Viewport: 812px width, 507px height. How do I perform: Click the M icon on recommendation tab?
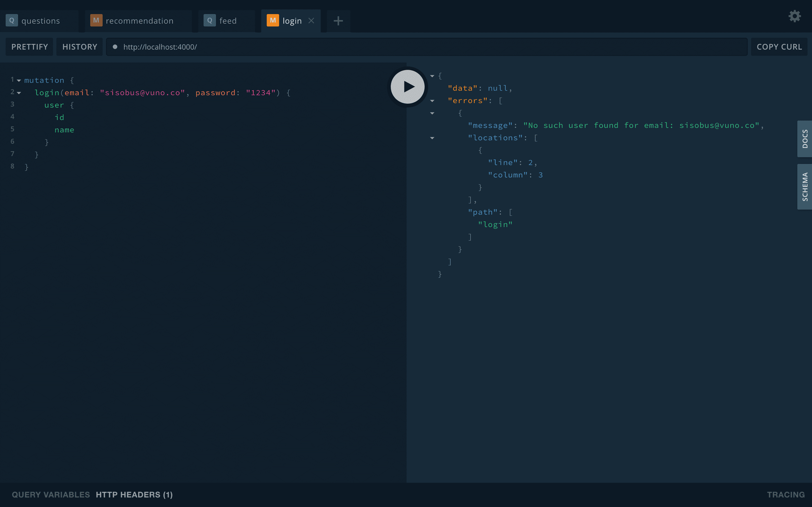pos(96,21)
